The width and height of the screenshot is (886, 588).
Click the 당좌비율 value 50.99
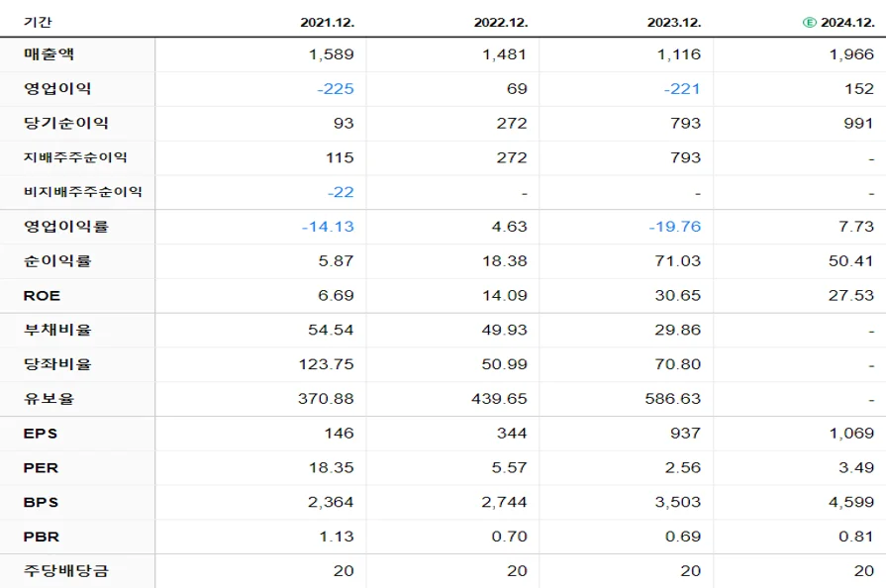(505, 365)
